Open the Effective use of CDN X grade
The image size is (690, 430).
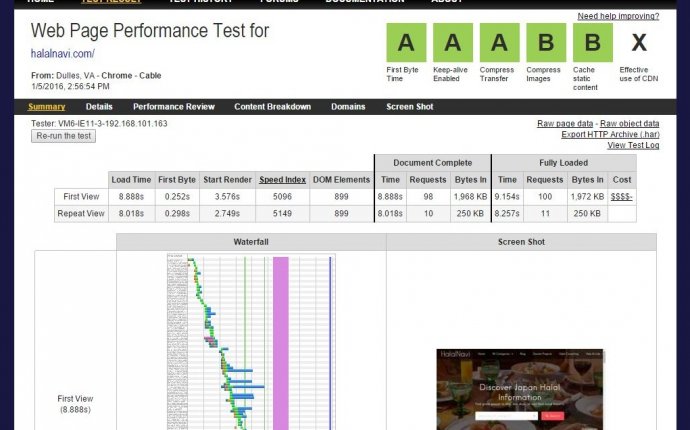[x=639, y=43]
